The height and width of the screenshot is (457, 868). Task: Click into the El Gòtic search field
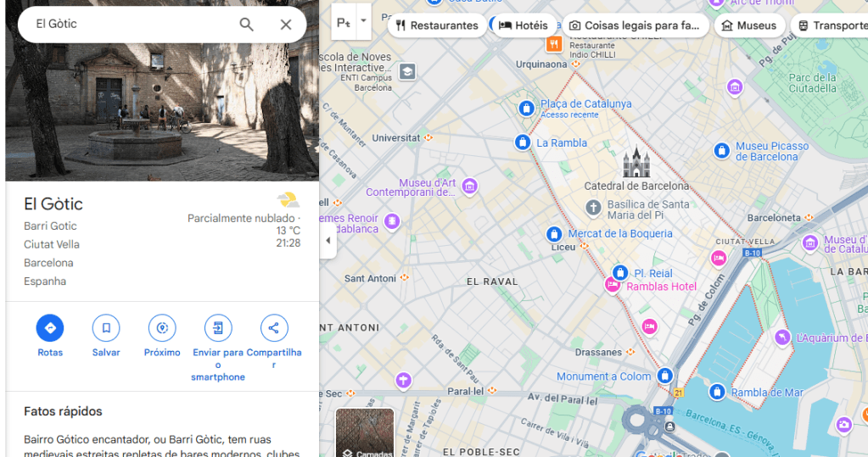pyautogui.click(x=127, y=25)
